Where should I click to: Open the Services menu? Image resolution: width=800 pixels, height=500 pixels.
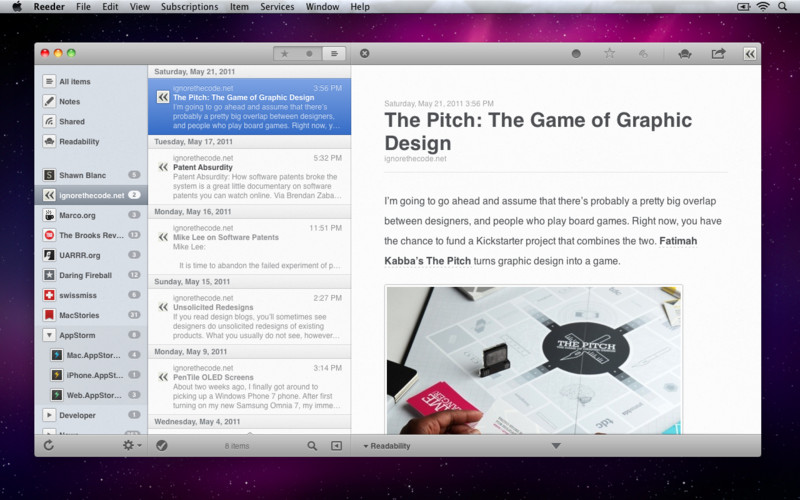(277, 7)
